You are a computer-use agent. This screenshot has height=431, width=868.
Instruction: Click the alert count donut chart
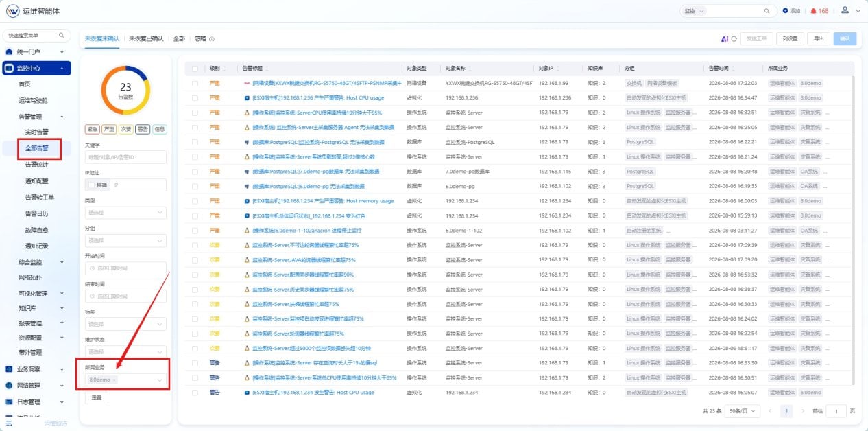(x=125, y=90)
